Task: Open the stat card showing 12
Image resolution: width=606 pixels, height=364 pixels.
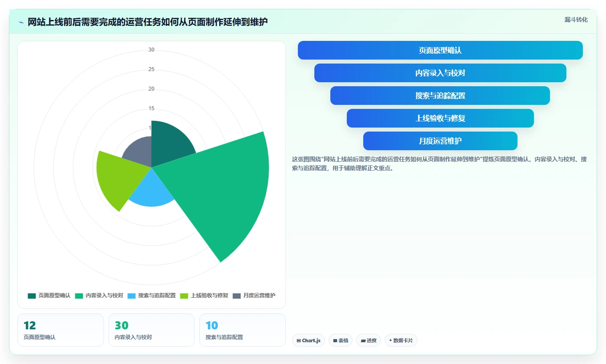Action: point(60,330)
